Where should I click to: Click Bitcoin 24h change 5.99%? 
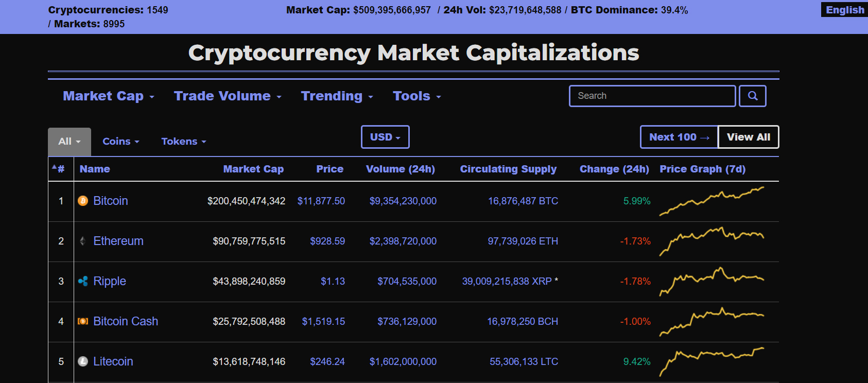click(637, 201)
